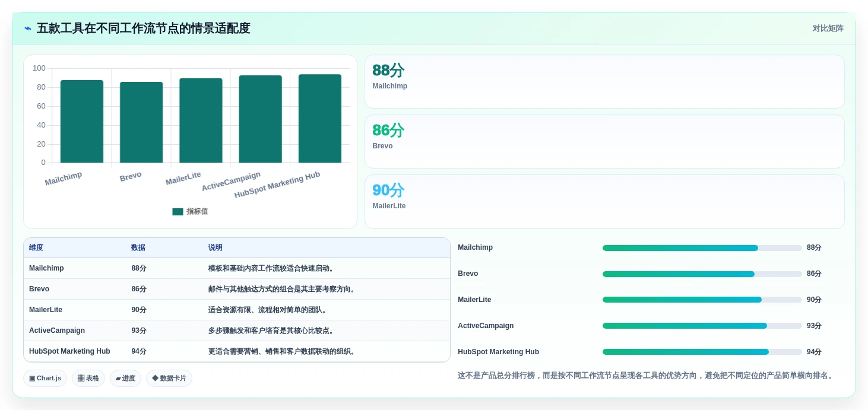Click the Mailchimp progress bar
This screenshot has width=868, height=410.
point(702,248)
